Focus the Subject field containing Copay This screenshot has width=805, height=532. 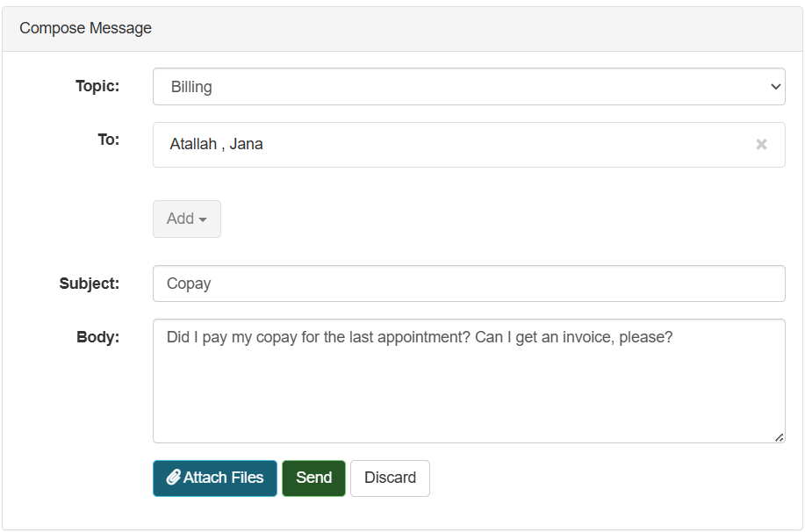click(468, 284)
